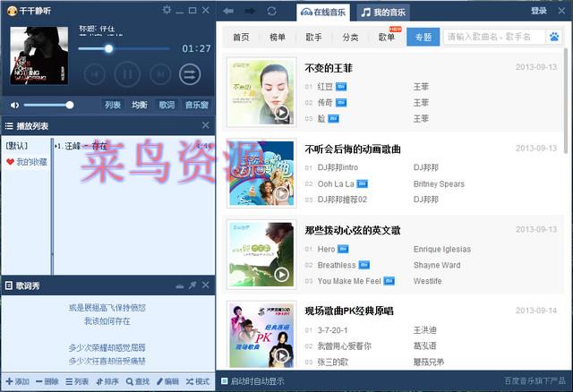Toggle the 歌词 lyrics button
This screenshot has width=573, height=392.
(167, 106)
